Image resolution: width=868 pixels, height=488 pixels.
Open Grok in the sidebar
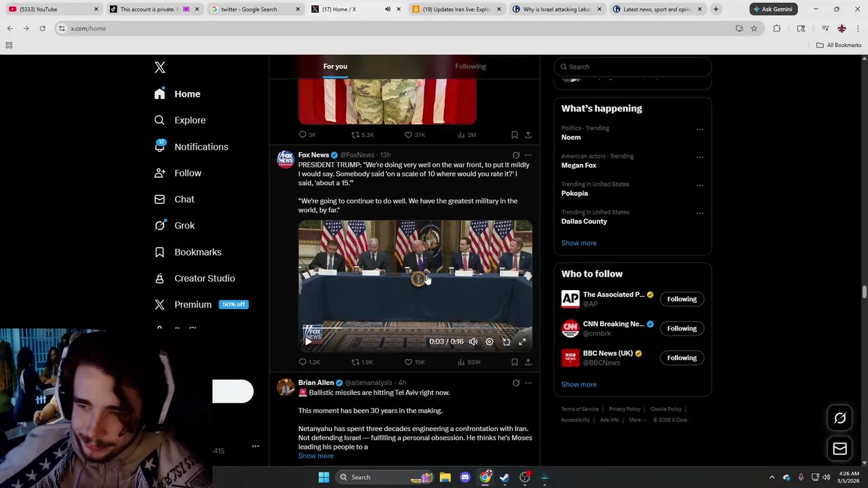click(x=174, y=226)
